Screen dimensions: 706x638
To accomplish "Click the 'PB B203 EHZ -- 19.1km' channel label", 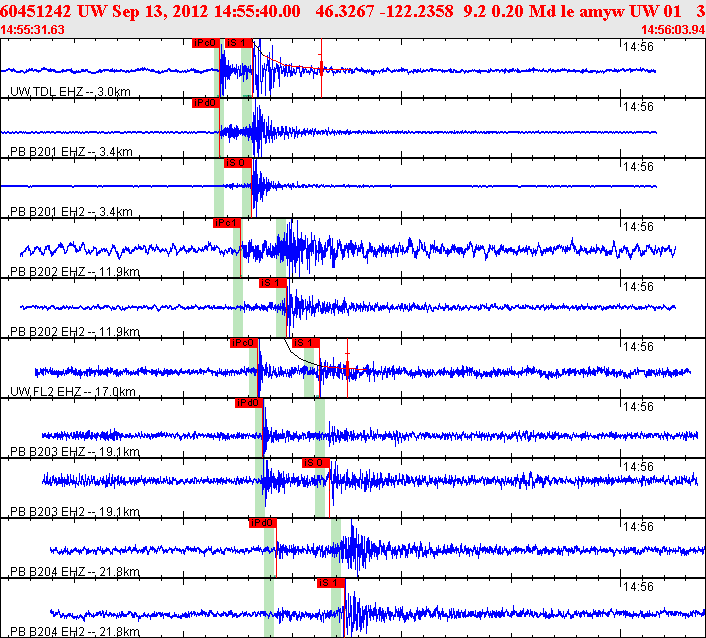I will tap(75, 452).
